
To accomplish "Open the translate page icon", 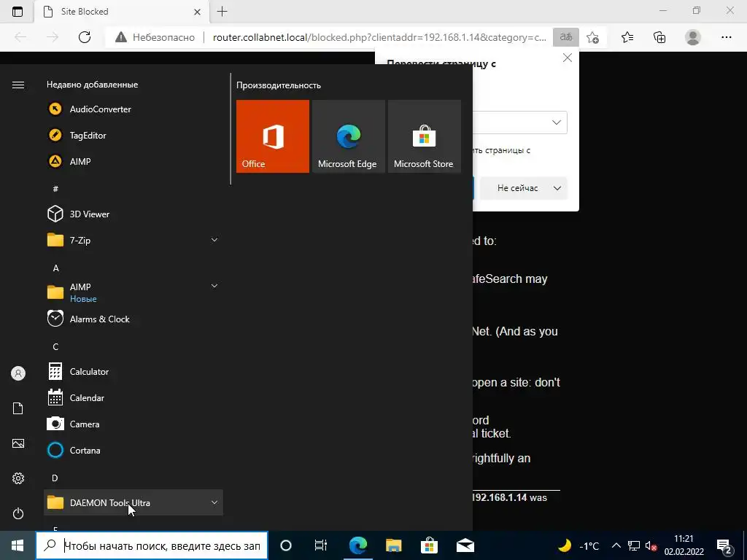I will coord(566,37).
